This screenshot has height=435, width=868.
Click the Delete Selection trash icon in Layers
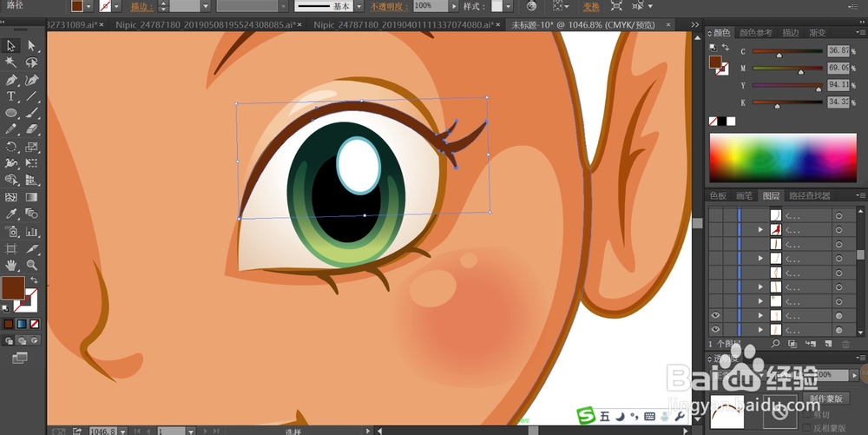(845, 344)
